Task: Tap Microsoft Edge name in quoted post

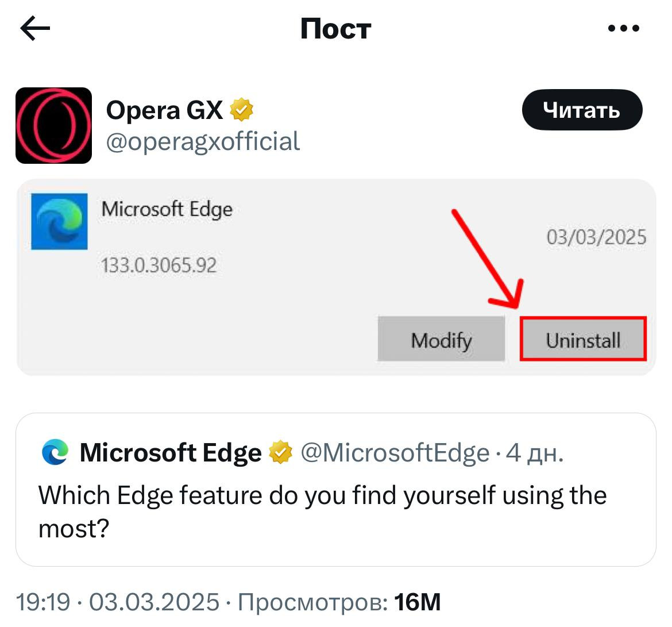Action: [171, 453]
